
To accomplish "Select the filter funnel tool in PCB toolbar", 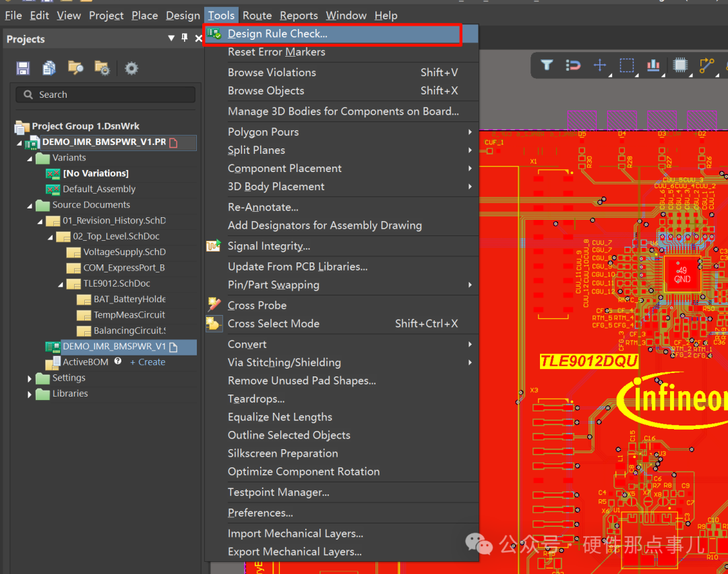I will [547, 65].
